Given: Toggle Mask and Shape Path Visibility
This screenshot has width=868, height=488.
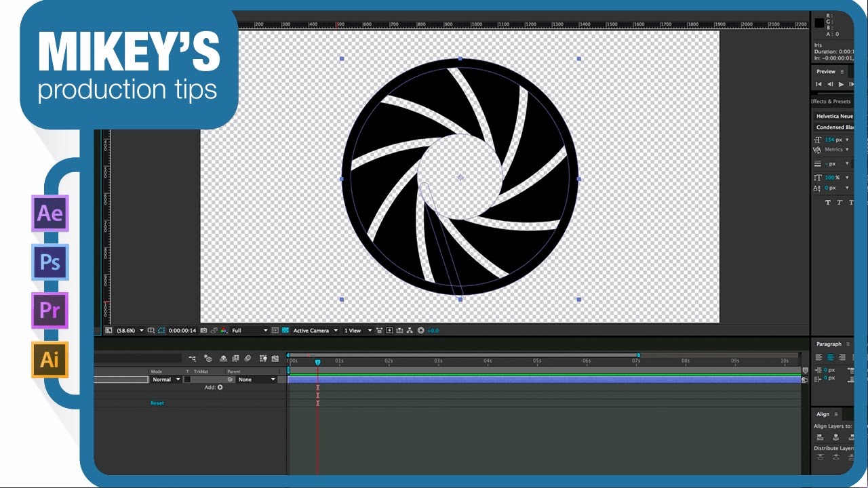Looking at the screenshot, I should [x=161, y=330].
